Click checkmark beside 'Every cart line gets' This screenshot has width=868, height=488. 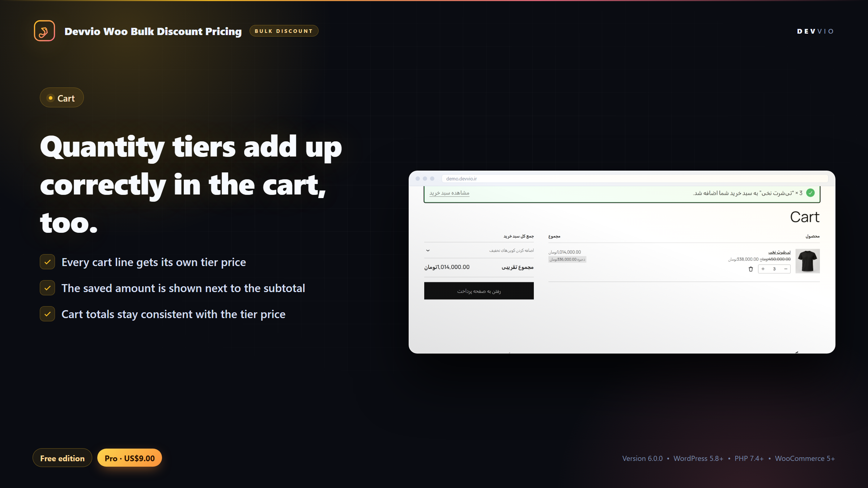tap(47, 262)
